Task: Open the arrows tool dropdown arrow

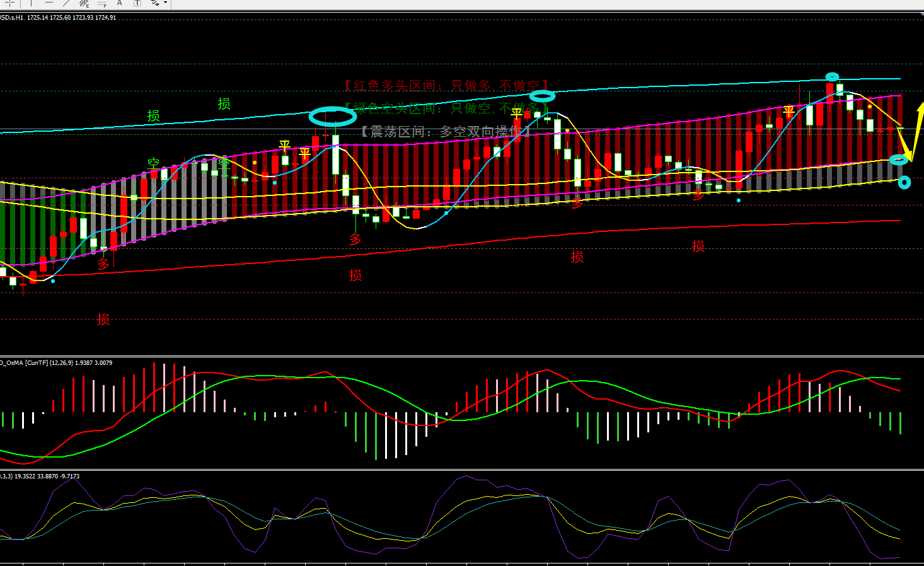Action: click(165, 3)
